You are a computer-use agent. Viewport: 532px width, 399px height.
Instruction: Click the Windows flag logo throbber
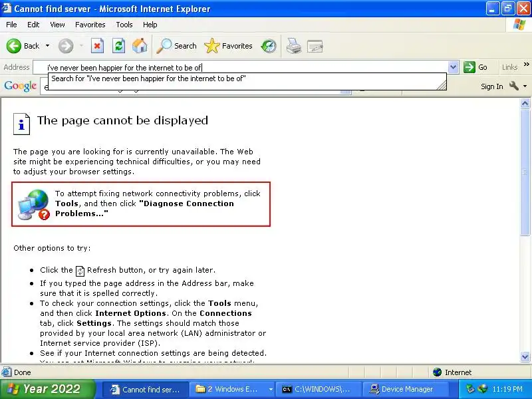519,25
